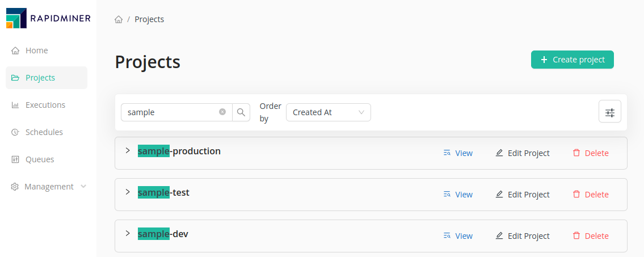Viewport: 644px width, 257px height.
Task: Go to Executions in the sidebar
Action: [45, 105]
